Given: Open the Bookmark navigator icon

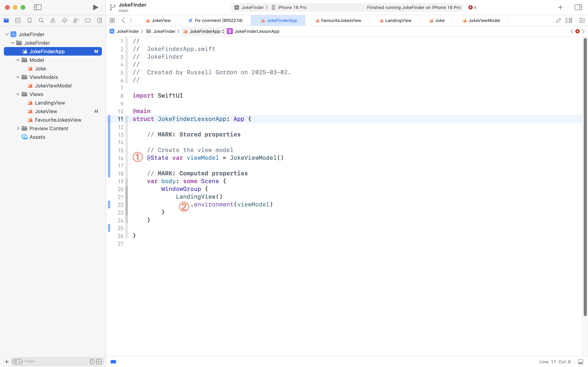Looking at the screenshot, I should (x=29, y=21).
